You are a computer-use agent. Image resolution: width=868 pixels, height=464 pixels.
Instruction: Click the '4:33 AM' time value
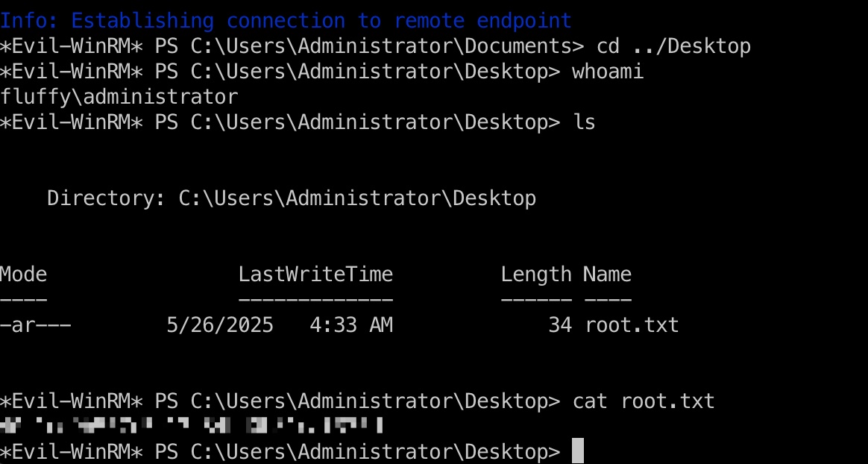351,325
